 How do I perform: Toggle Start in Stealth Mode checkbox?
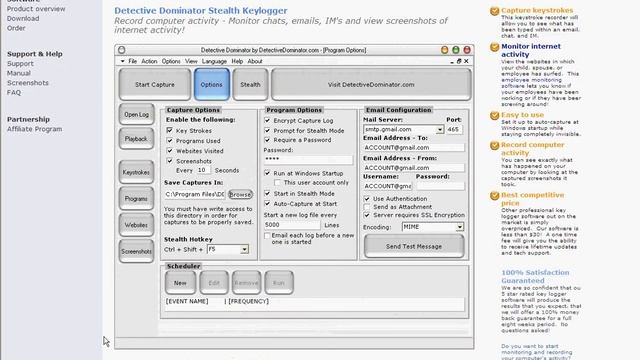tap(267, 193)
